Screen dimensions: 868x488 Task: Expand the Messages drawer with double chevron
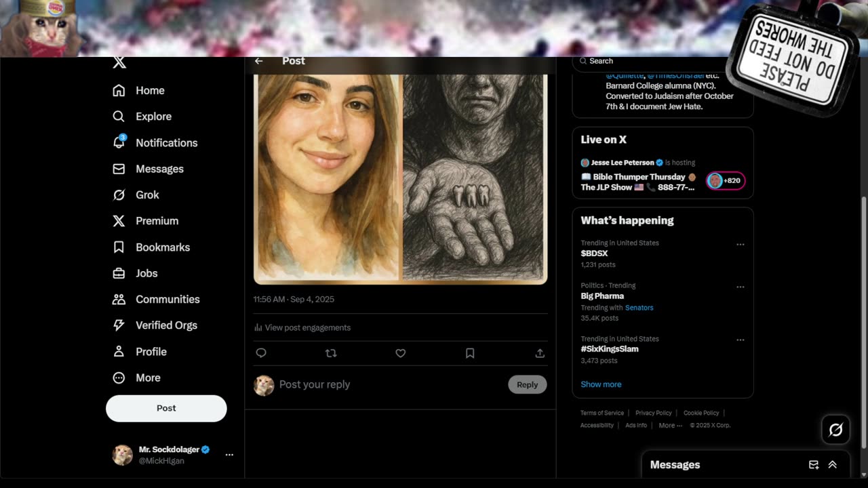[x=832, y=465]
